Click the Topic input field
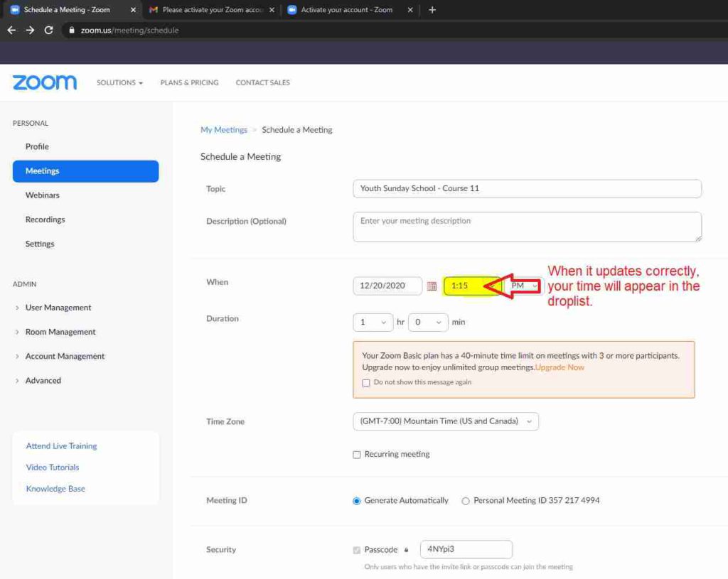This screenshot has height=579, width=728. click(x=526, y=189)
